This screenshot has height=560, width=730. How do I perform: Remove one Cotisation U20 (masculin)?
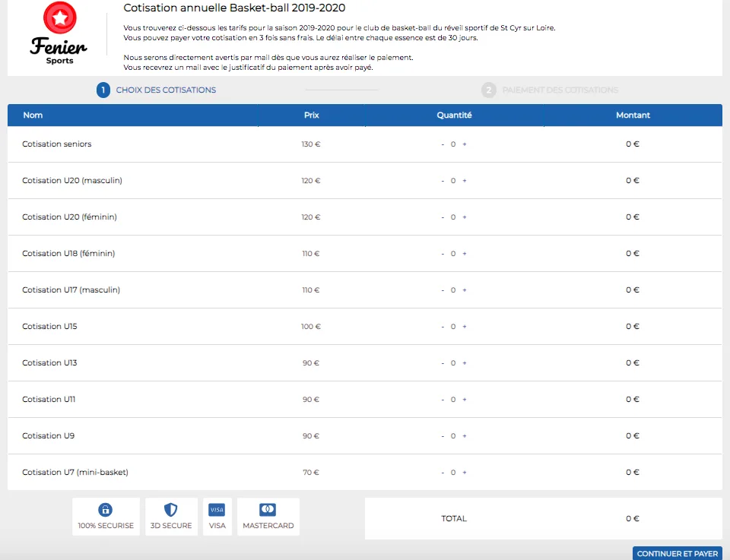point(443,181)
